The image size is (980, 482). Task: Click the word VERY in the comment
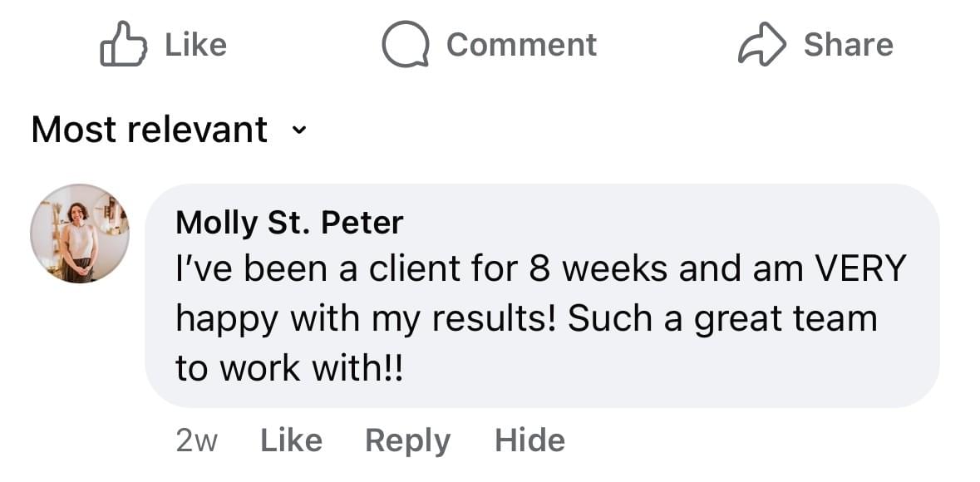[x=859, y=269]
